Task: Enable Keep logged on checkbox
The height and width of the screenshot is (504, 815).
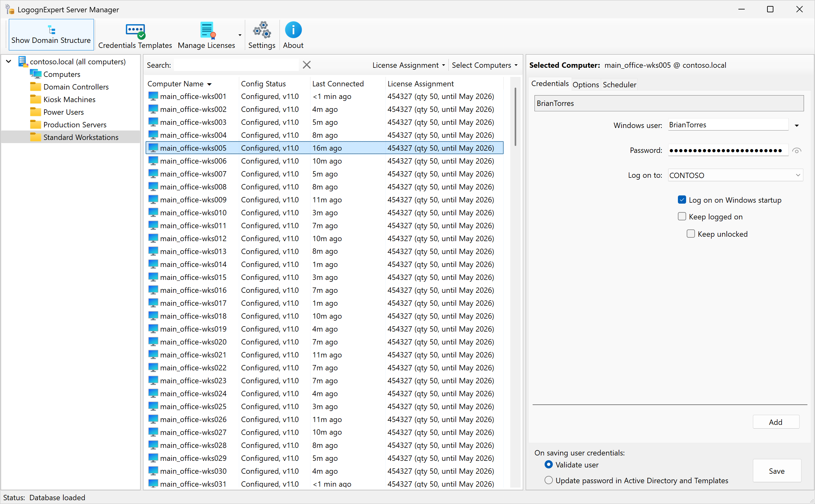Action: click(x=682, y=216)
